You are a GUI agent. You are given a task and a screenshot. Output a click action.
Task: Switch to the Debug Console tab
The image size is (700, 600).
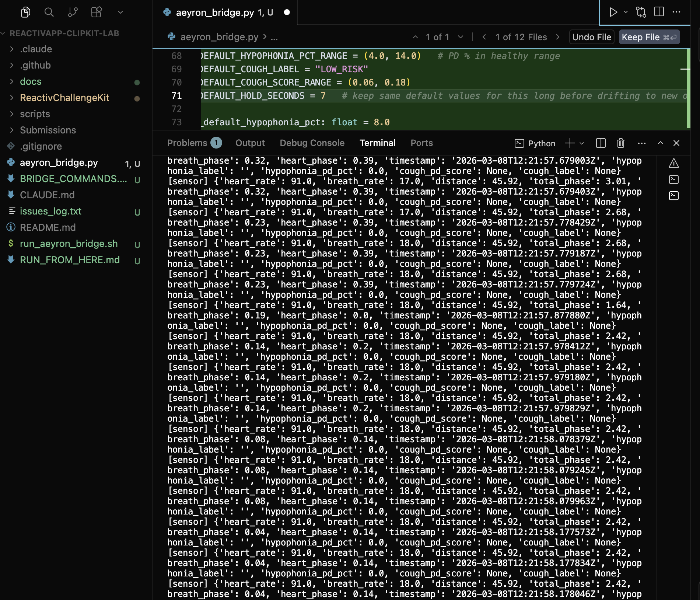pos(312,143)
